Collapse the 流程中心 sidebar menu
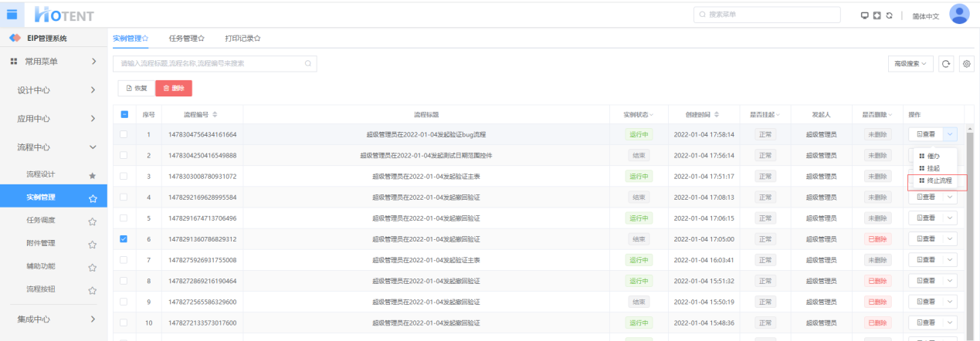 (x=54, y=147)
